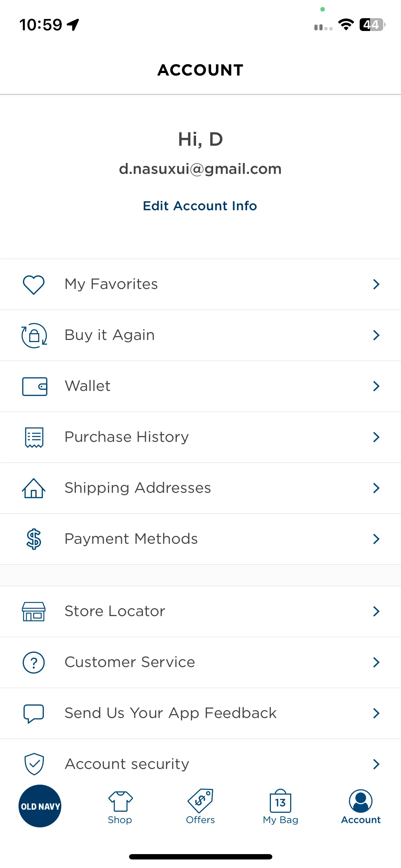
Task: Tap the Buy it Again bag icon
Action: [34, 335]
